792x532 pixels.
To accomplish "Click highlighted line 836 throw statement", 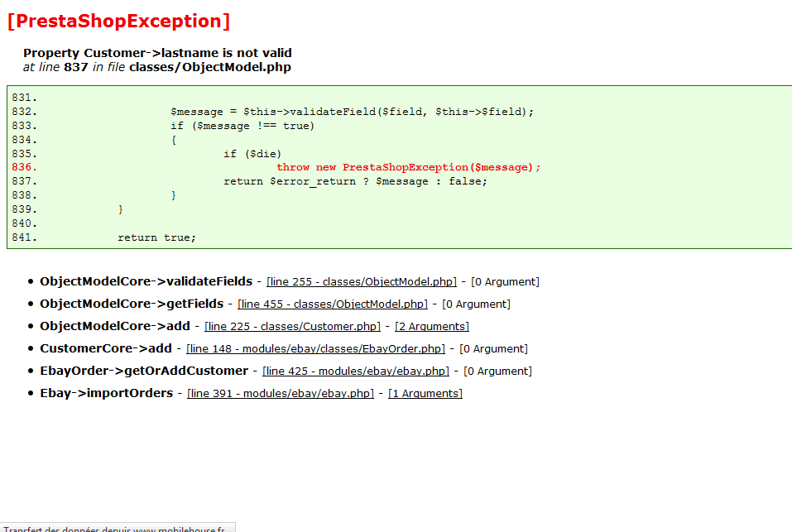I will 408,167.
